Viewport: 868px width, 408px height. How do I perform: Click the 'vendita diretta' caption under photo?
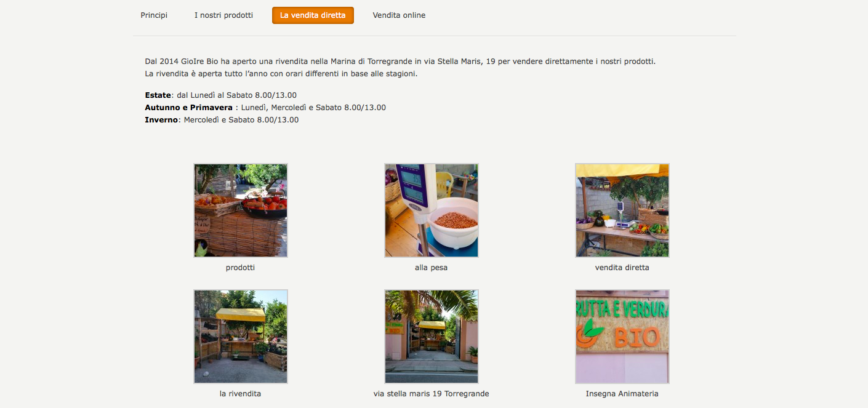622,268
